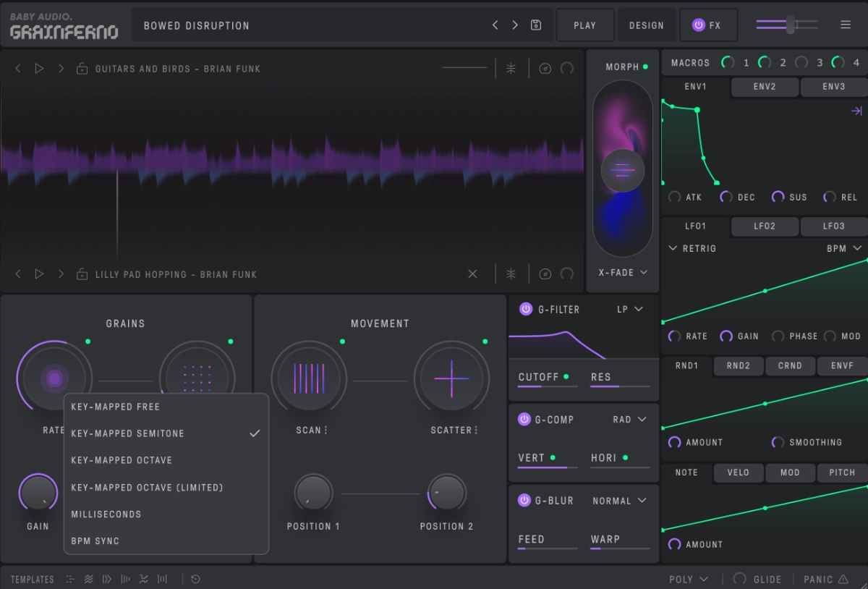
Task: Select Milliseconds rate mode
Action: pos(166,514)
